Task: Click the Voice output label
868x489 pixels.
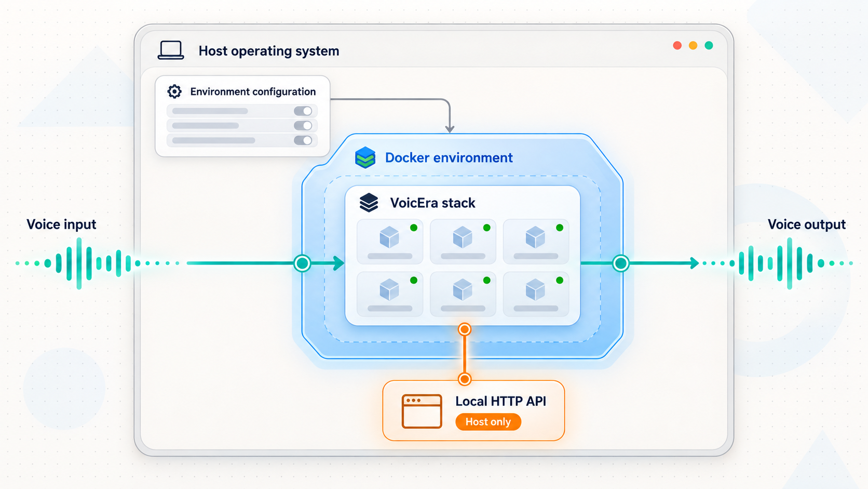Action: [x=807, y=224]
